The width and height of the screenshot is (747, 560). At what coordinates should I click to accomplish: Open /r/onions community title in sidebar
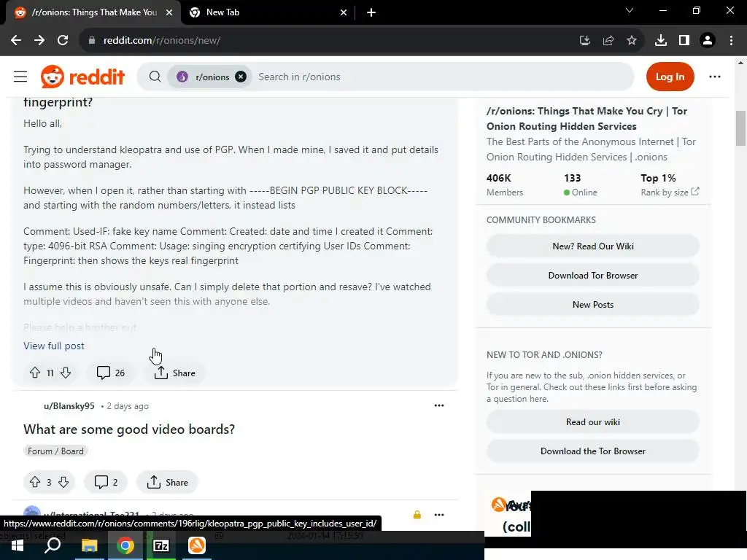[x=587, y=119]
